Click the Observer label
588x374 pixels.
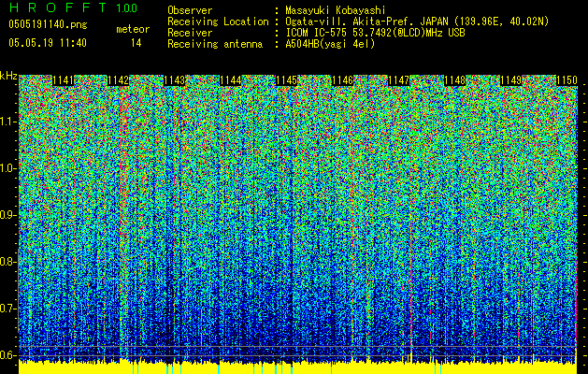click(x=190, y=10)
